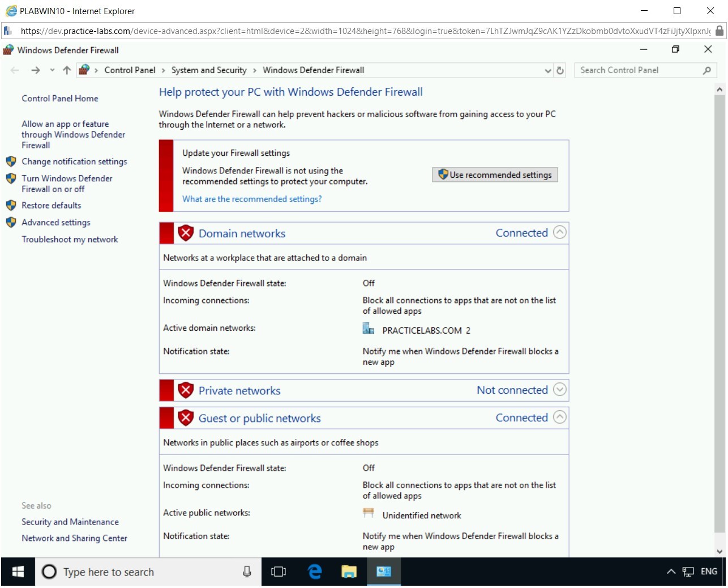Click the back arrow navigation icon
728x588 pixels.
15,70
